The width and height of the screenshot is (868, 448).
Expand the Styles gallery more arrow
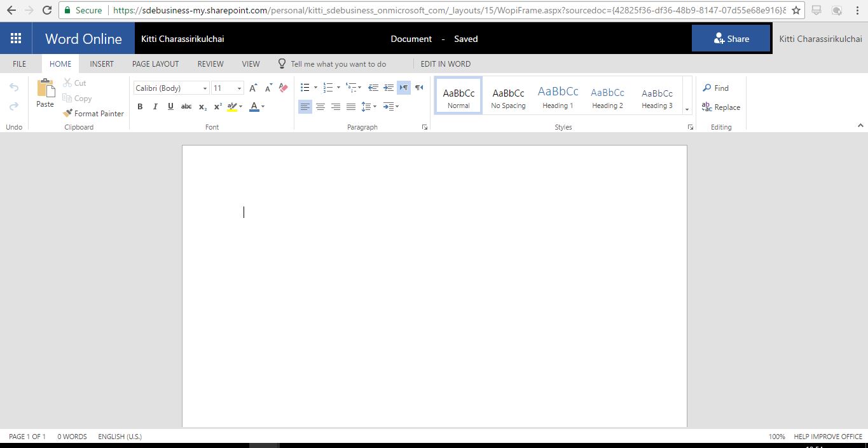click(x=687, y=109)
